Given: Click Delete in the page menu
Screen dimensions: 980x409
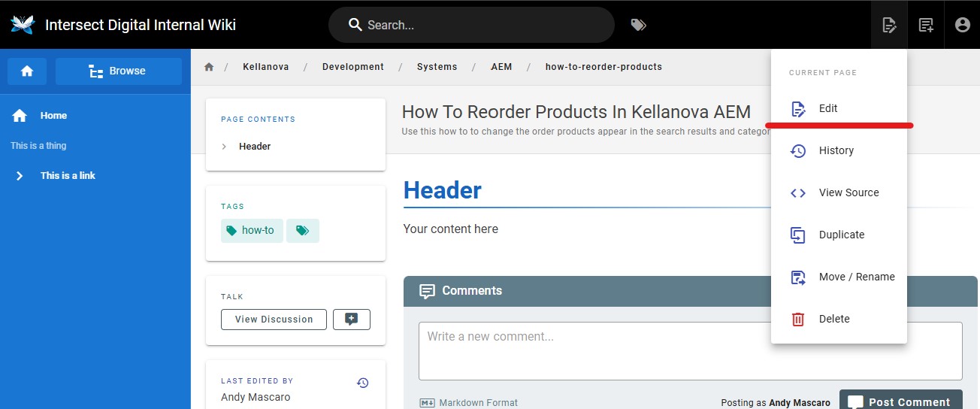Looking at the screenshot, I should pyautogui.click(x=833, y=319).
